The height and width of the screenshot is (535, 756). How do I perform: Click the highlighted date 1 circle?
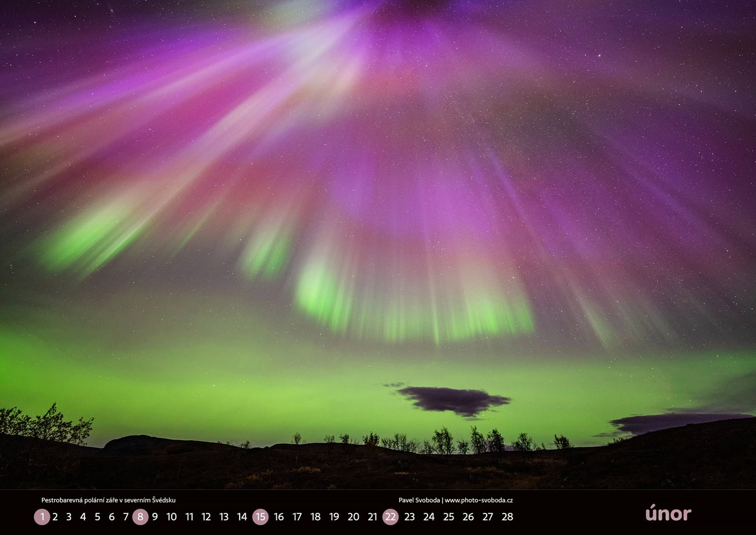coord(42,517)
